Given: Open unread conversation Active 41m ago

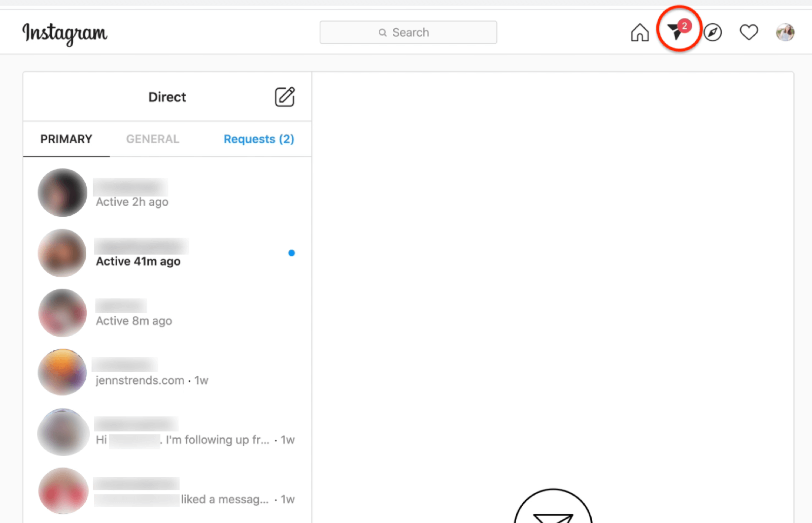Looking at the screenshot, I should coord(167,253).
